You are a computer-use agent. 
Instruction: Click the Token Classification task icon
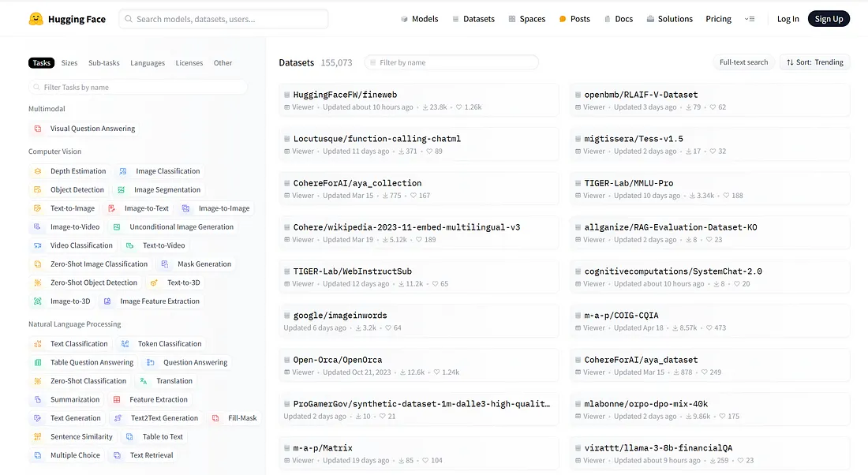[x=125, y=344]
